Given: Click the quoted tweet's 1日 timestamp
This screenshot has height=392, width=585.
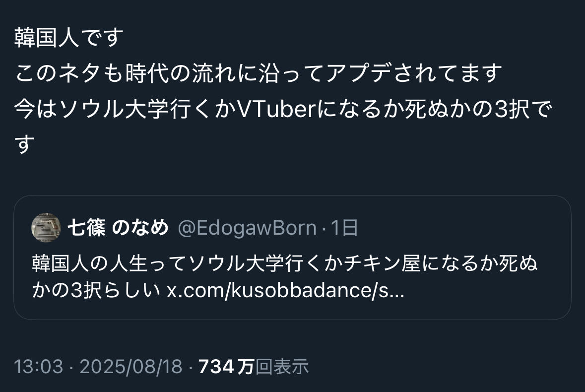Looking at the screenshot, I should point(344,228).
